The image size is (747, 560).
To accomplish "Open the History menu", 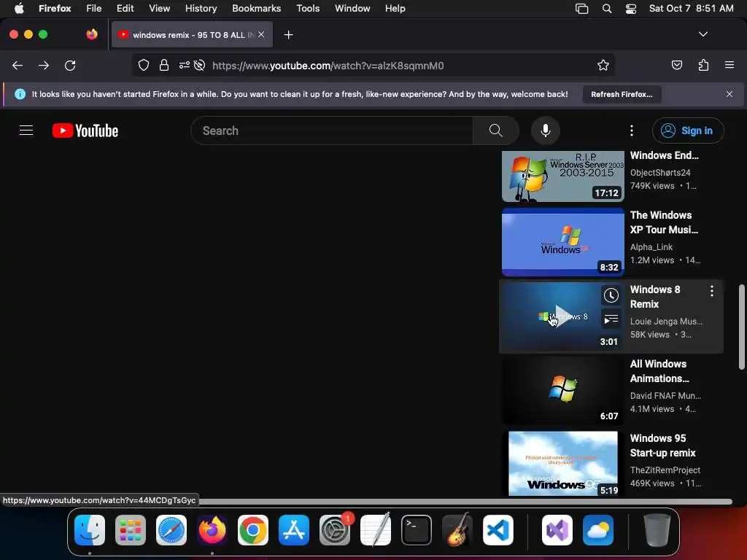I will (201, 8).
